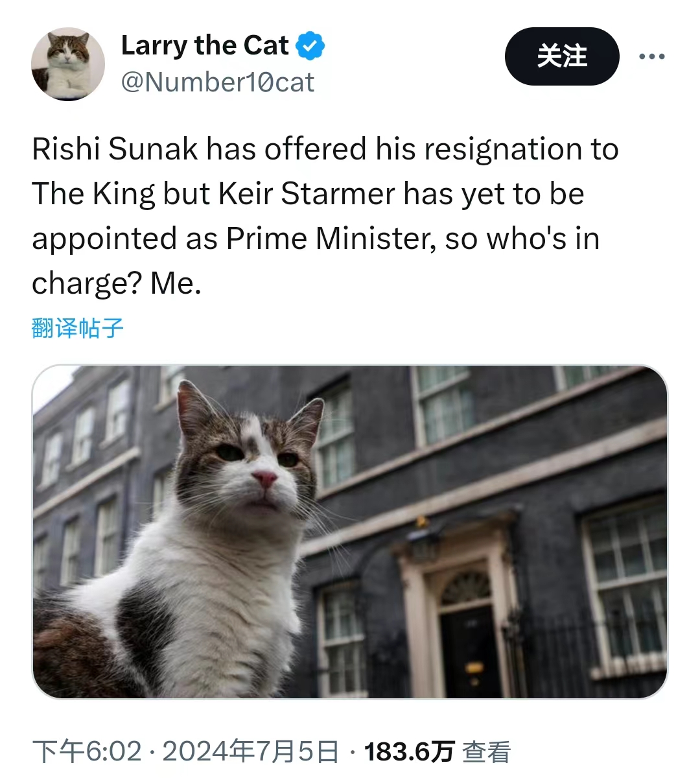700x778 pixels.
Task: Click "Keir Starmer" in the tweet text
Action: click(x=307, y=194)
